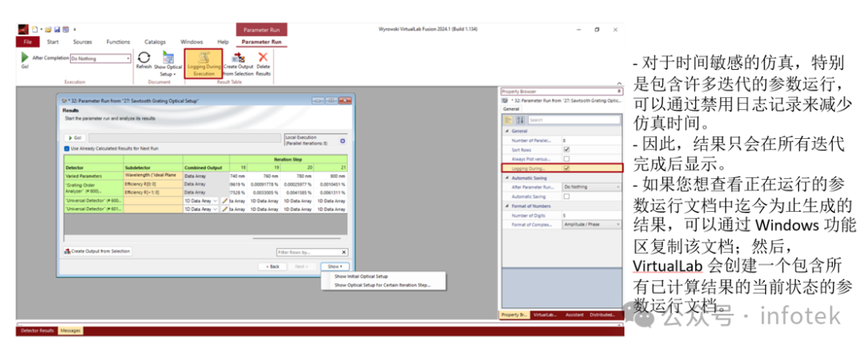Click the Categorized view icon in Property Browser
868x350 pixels.
tap(508, 120)
